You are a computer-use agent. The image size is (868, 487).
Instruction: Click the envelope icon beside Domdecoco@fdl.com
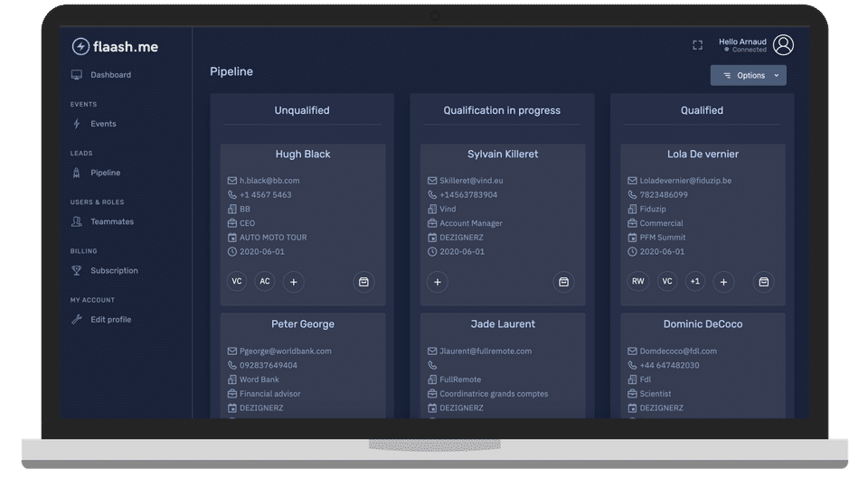[x=632, y=351]
